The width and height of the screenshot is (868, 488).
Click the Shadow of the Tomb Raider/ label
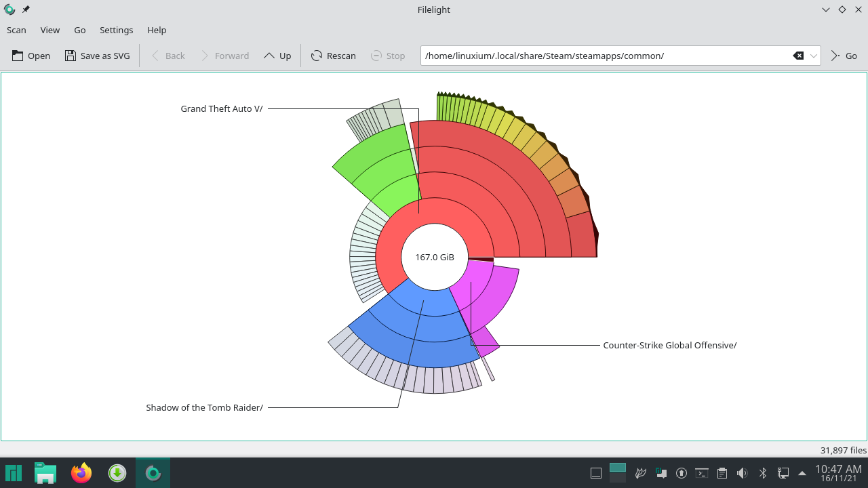[205, 407]
